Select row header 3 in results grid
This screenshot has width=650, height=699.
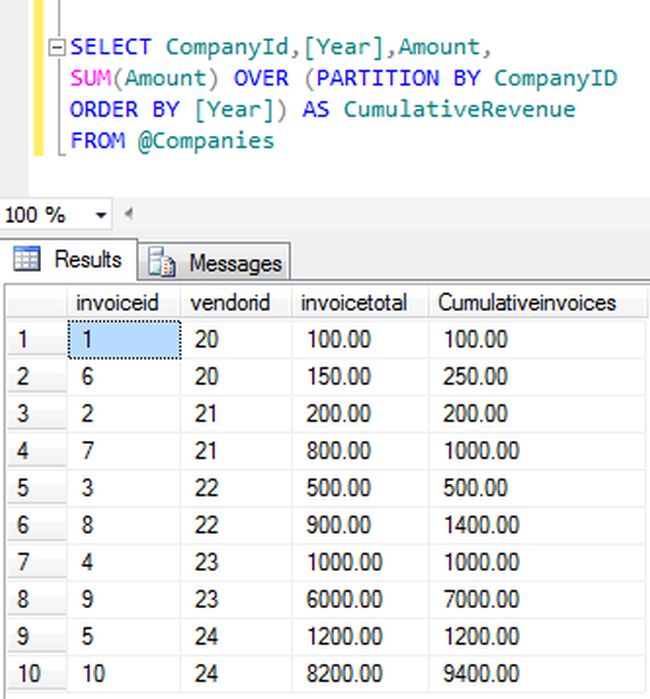click(37, 414)
